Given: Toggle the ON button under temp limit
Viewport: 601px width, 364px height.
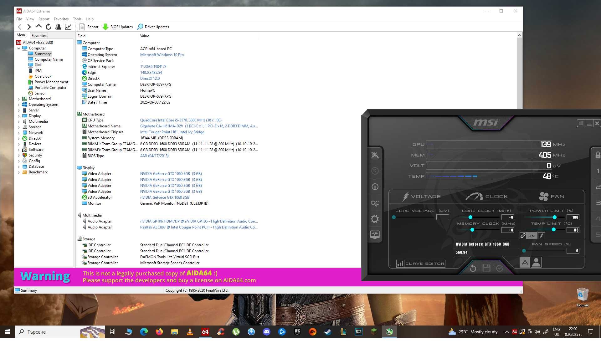Looking at the screenshot, I should tap(532, 236).
